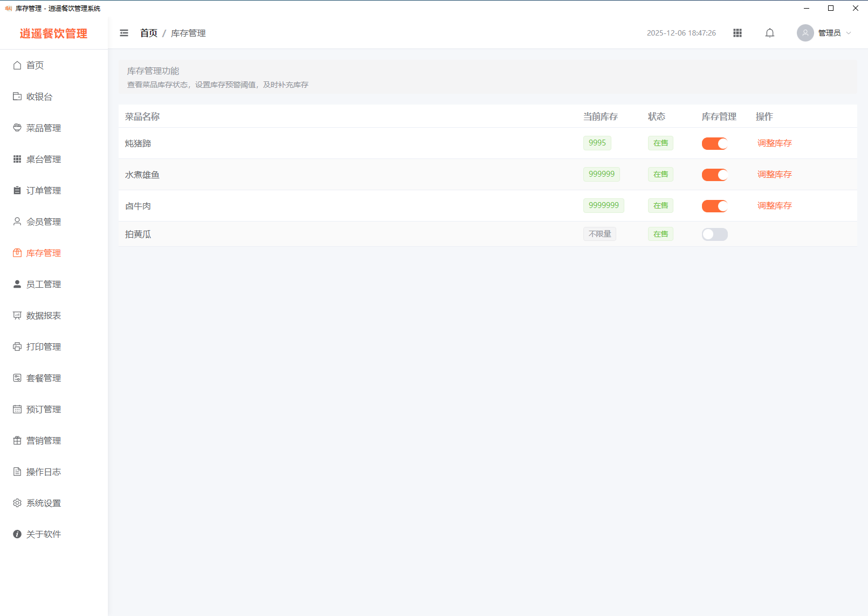Screen dimensions: 868x616
Task: Expand the 管理员 user dropdown arrow
Action: click(849, 33)
